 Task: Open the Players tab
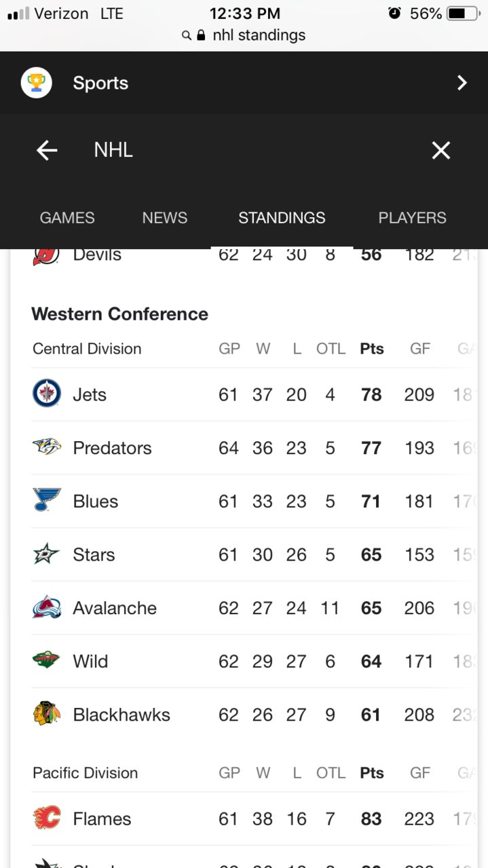click(x=412, y=218)
